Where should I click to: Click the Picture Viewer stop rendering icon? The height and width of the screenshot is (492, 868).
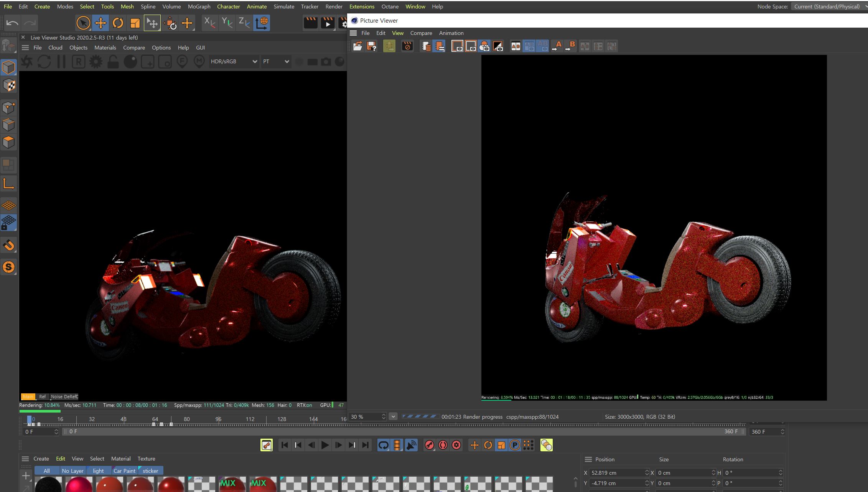click(407, 46)
